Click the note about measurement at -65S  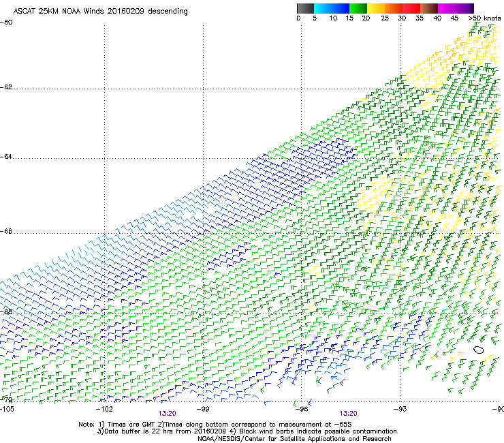(255, 425)
